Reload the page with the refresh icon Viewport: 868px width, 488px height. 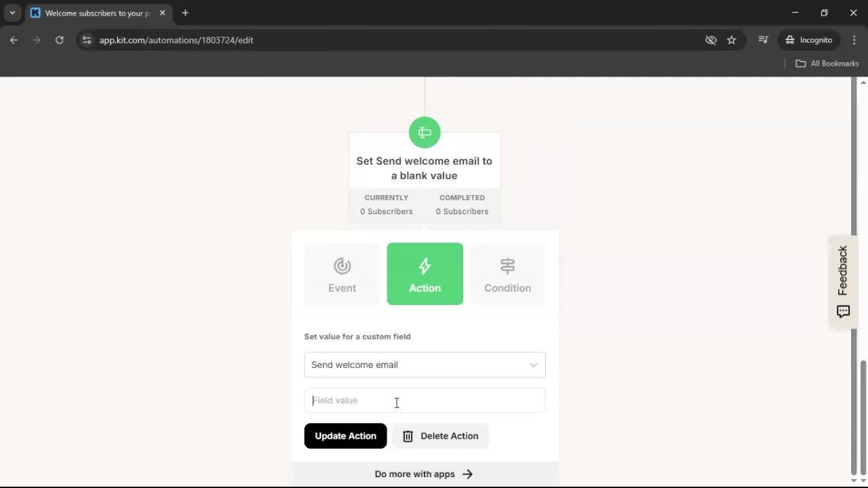60,40
